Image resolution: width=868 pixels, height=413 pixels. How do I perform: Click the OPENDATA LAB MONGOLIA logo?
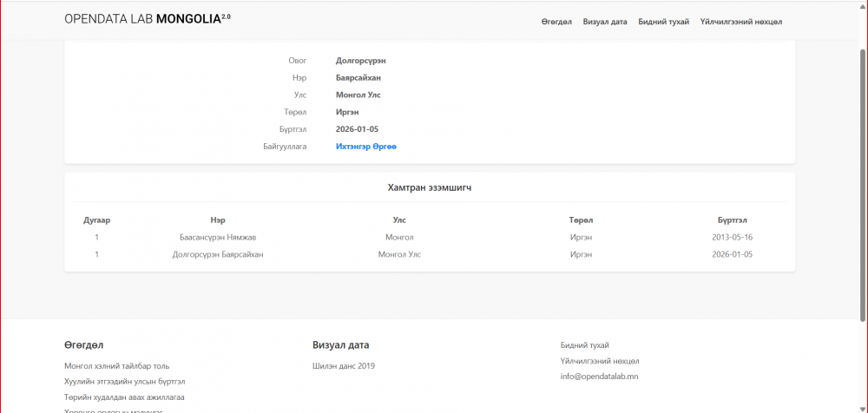coord(148,19)
